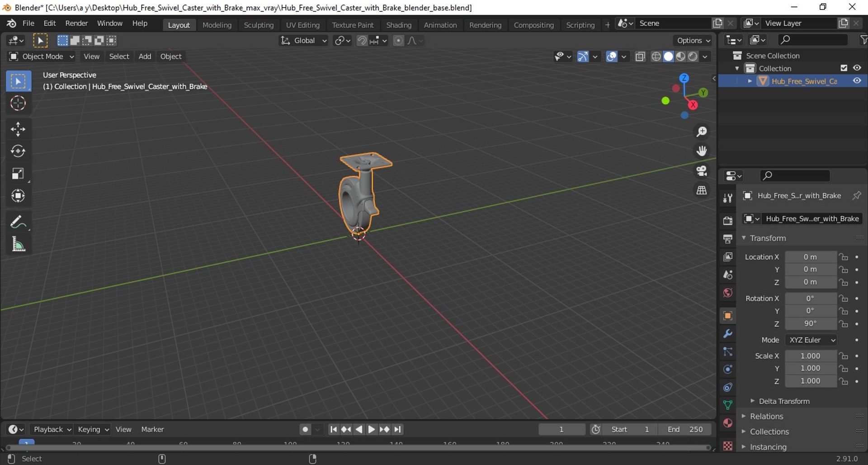Activate the 3D Cursor tool

(x=18, y=104)
